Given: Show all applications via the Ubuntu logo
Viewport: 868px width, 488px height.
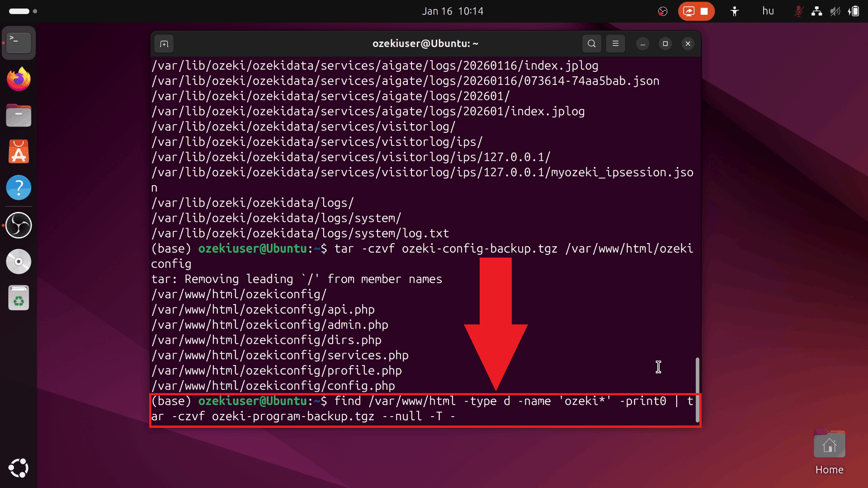Looking at the screenshot, I should [19, 469].
